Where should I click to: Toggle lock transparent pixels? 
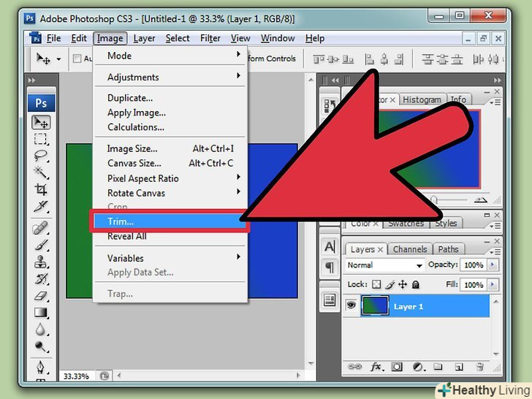(376, 284)
